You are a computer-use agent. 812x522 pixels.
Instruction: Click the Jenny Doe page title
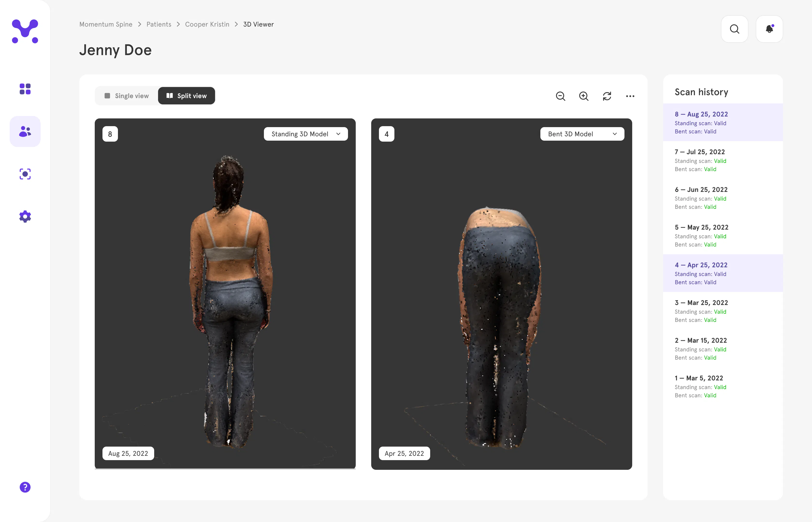pyautogui.click(x=116, y=50)
